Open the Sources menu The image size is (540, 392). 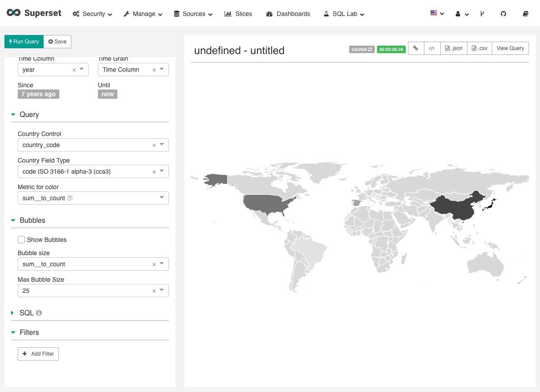tap(193, 14)
